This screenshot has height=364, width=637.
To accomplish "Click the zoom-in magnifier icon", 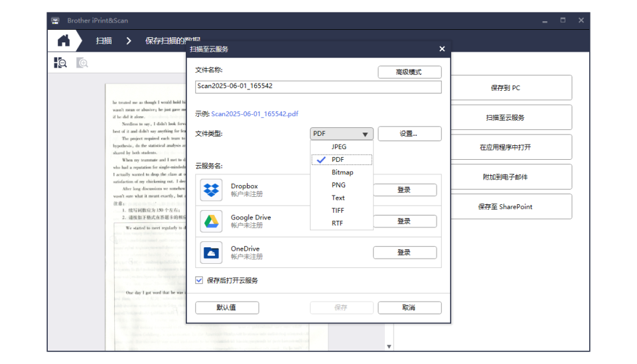I will pyautogui.click(x=82, y=63).
